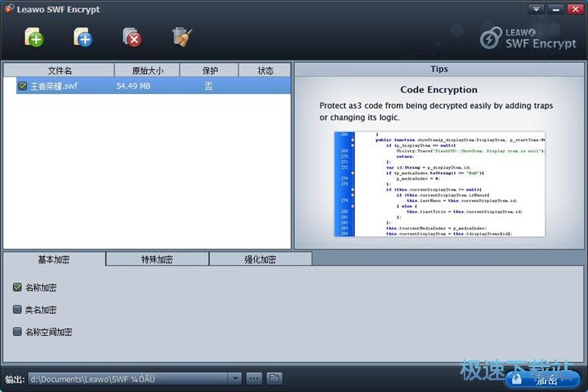Click the code encryption preview thumbnail
This screenshot has width=588, height=392.
click(440, 184)
